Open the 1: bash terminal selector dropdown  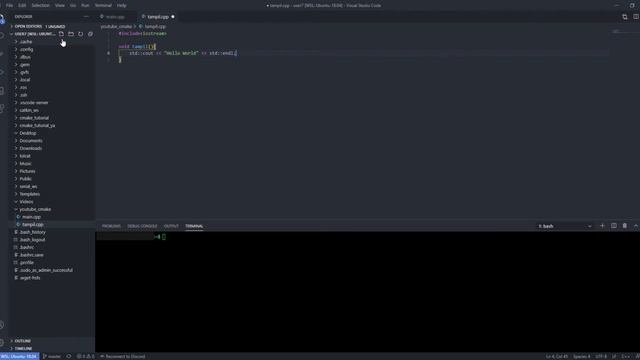click(x=564, y=226)
